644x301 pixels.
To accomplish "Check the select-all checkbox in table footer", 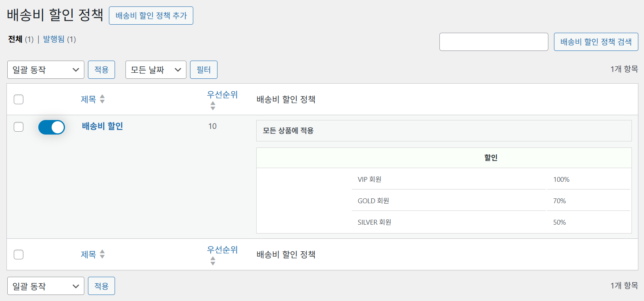I will coord(19,255).
